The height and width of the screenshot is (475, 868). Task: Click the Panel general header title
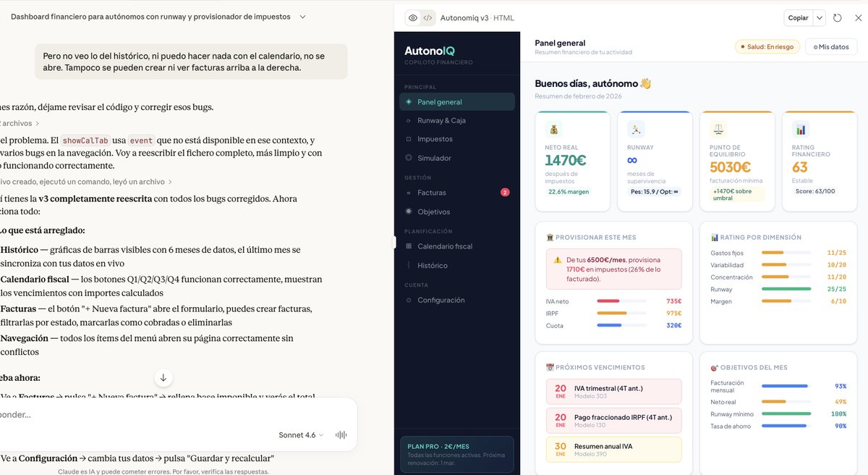tap(561, 43)
